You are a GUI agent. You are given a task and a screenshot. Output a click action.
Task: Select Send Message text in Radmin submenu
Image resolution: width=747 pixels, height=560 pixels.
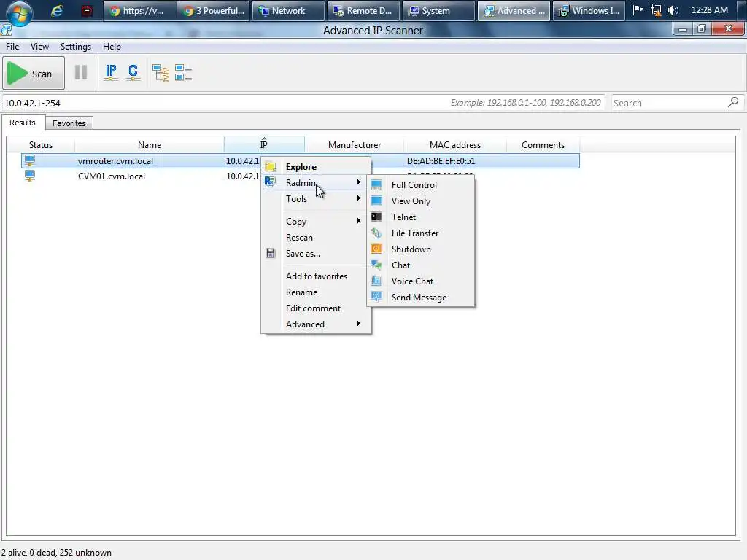[419, 297]
